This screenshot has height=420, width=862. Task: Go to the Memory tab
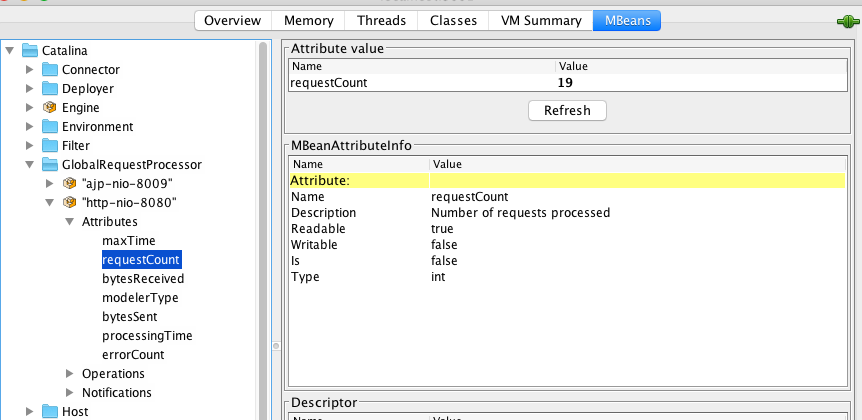[308, 20]
